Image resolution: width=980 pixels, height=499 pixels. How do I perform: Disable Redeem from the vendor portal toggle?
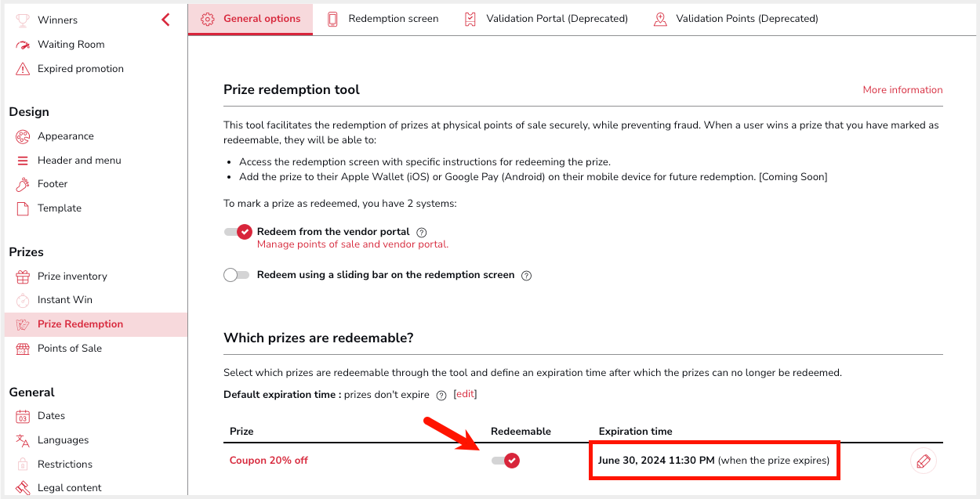tap(238, 232)
